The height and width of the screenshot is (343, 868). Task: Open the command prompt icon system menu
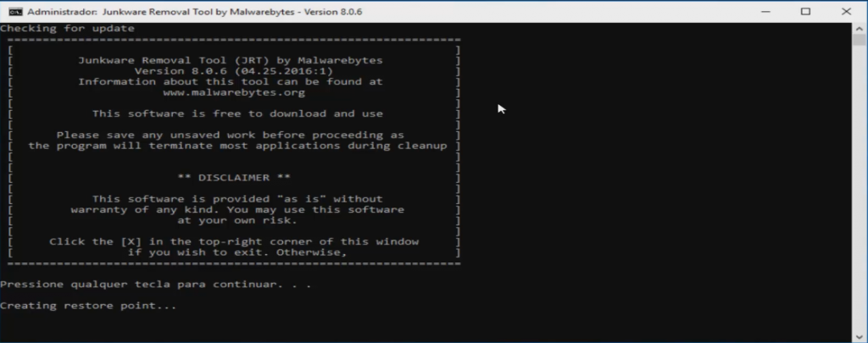(x=15, y=12)
